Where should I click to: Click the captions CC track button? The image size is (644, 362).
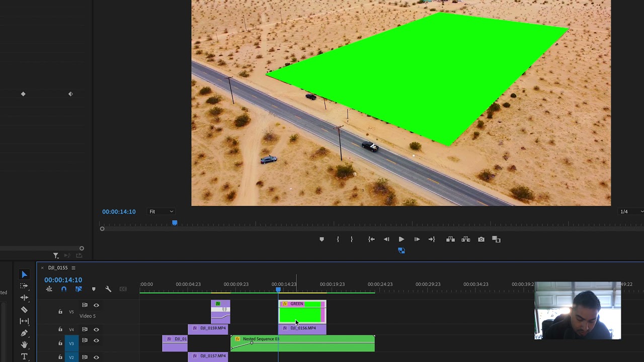(x=123, y=289)
